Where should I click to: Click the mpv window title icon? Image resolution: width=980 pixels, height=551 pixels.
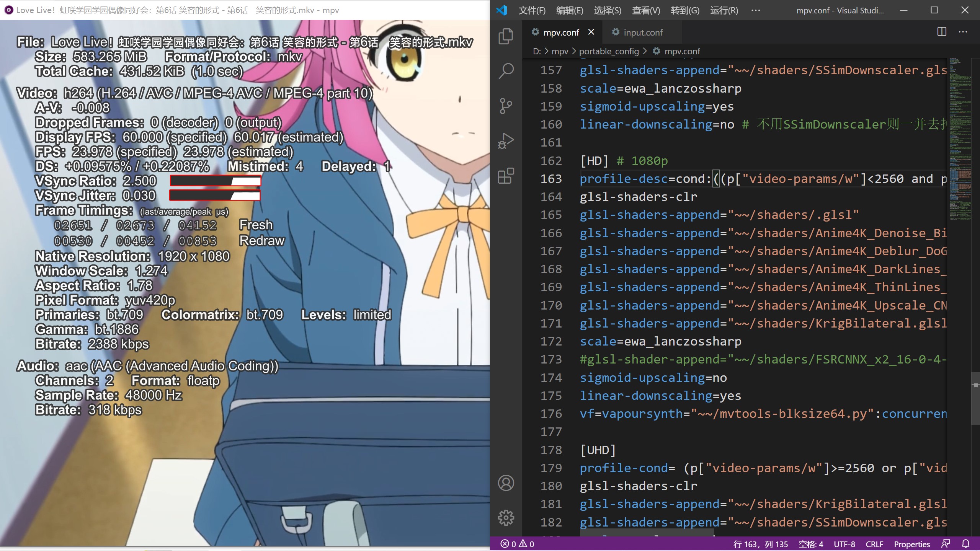pyautogui.click(x=8, y=10)
